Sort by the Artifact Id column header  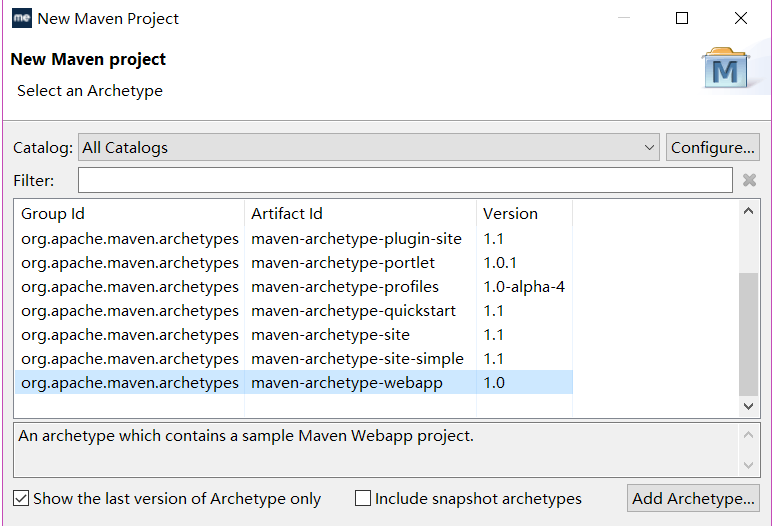click(360, 214)
